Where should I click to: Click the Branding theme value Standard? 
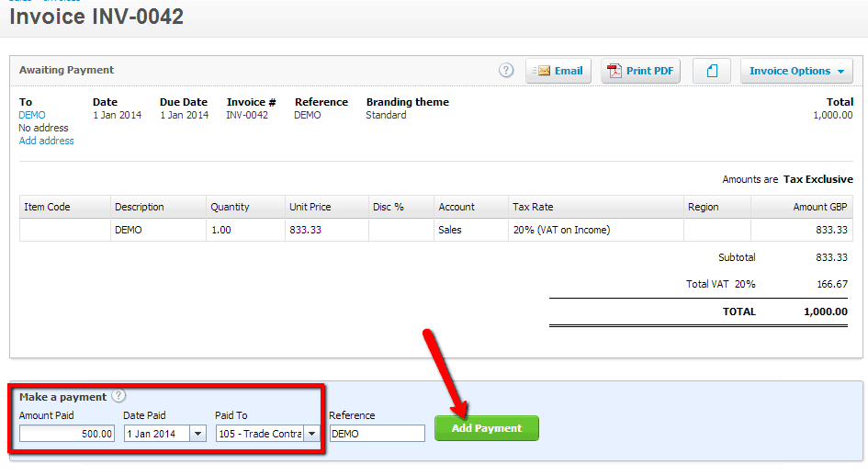tap(386, 115)
